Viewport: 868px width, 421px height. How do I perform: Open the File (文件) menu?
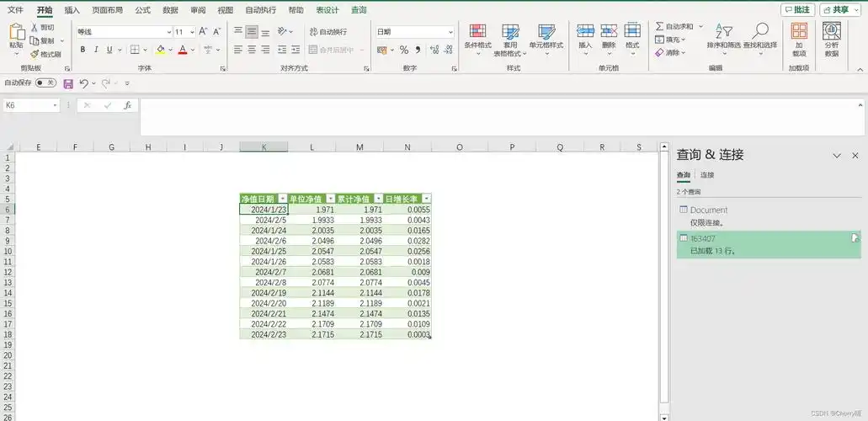(15, 10)
